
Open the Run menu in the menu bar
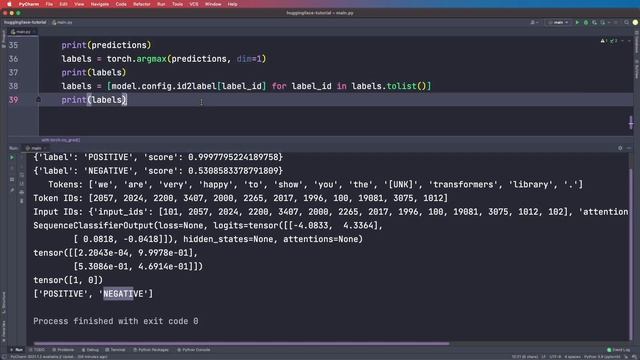(x=161, y=4)
